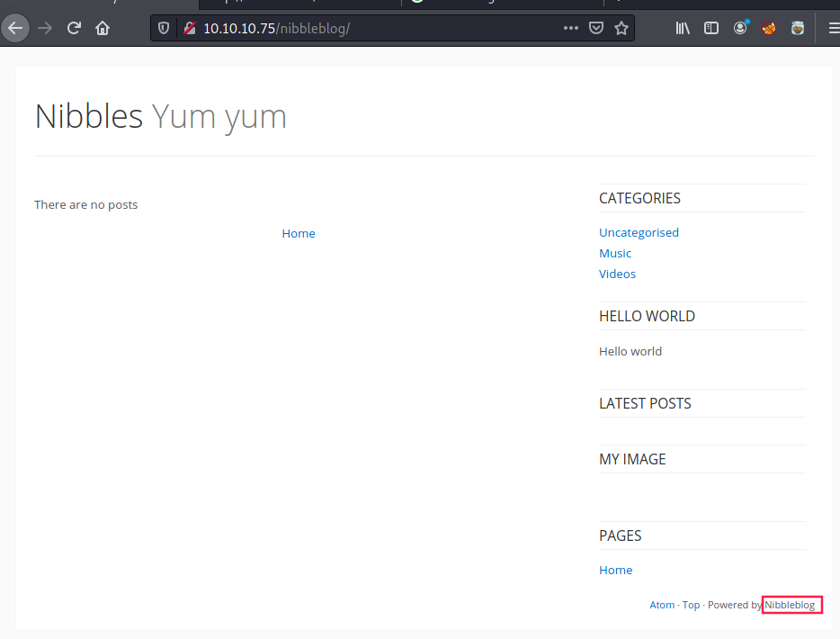Viewport: 840px width, 639px height.
Task: Click the Home link under Pages
Action: [615, 570]
